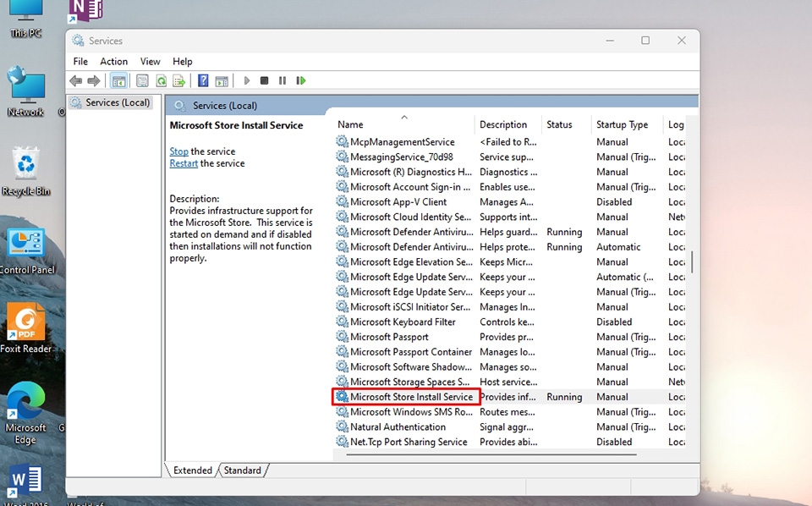Click the gear icon beside McpManagementService

point(342,141)
